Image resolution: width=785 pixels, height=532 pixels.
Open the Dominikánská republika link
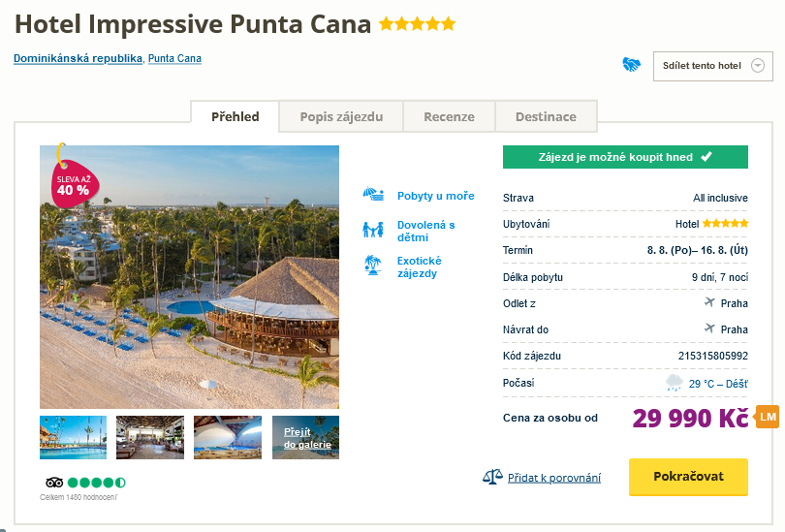78,58
